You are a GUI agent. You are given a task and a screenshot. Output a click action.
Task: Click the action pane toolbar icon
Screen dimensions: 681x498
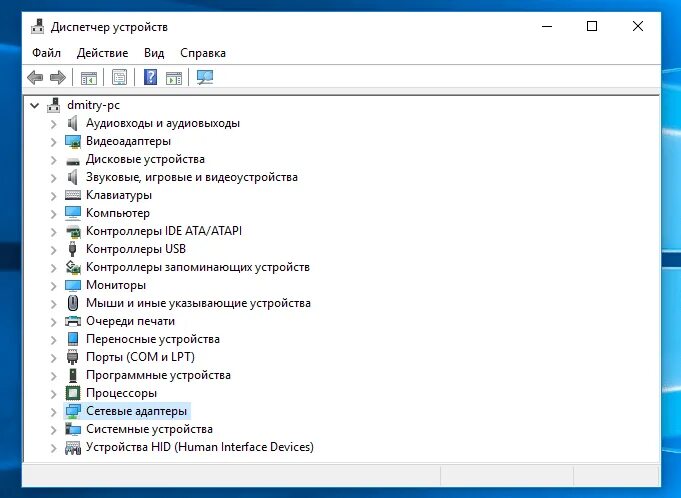pyautogui.click(x=174, y=78)
